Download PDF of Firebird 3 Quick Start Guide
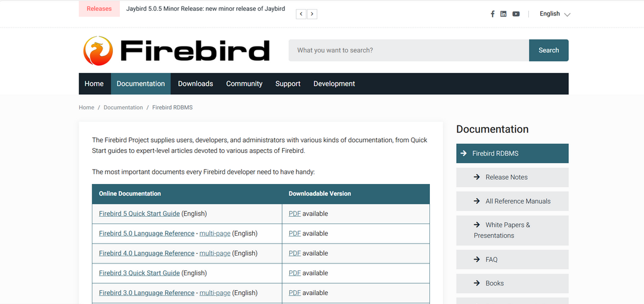Image resolution: width=644 pixels, height=304 pixels. pyautogui.click(x=295, y=273)
